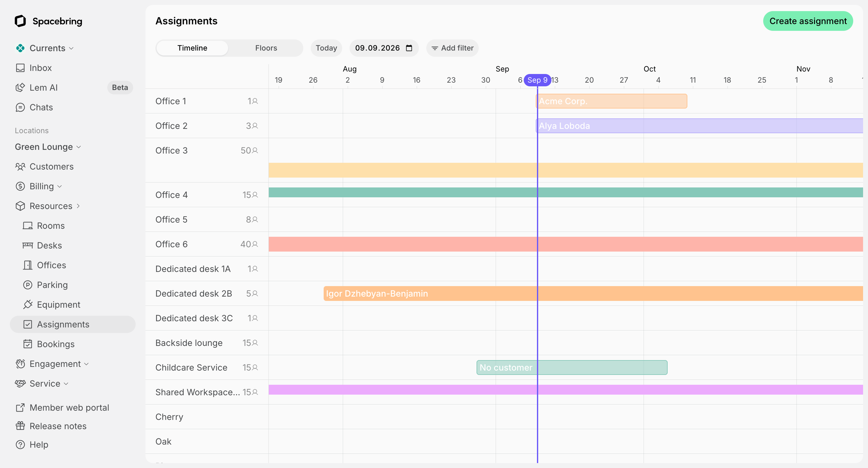Open the calendar picker icon in date field
The height and width of the screenshot is (468, 868).
click(409, 48)
